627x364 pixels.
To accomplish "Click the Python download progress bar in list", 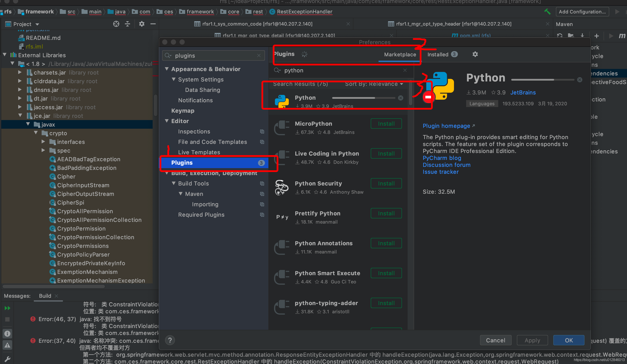I will [364, 98].
